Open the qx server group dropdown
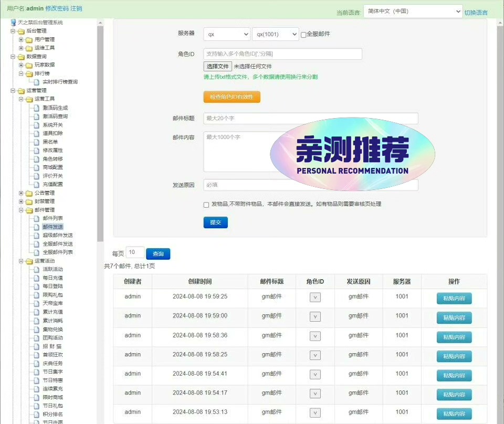 coord(227,34)
